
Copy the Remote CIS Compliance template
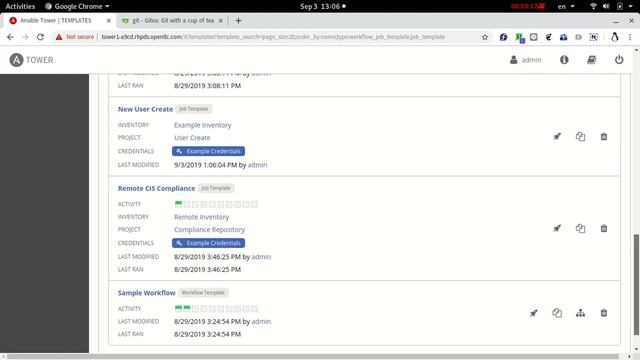coord(580,228)
